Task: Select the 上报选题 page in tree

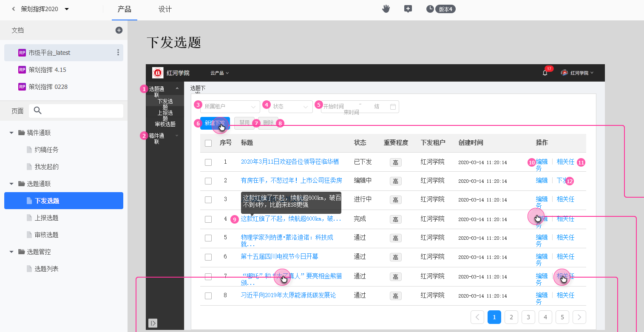Action: 46,218
